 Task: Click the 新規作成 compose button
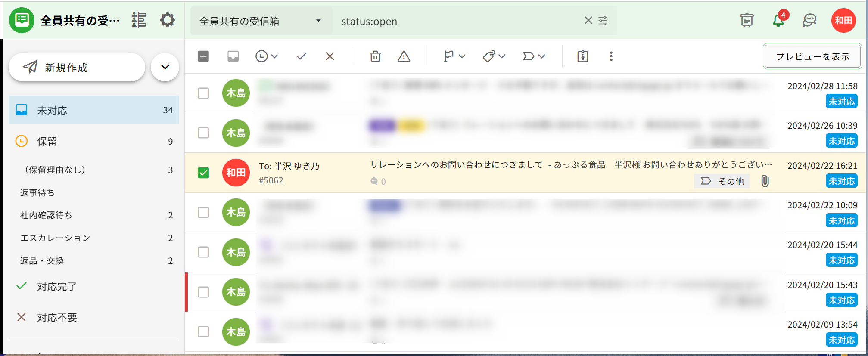click(77, 67)
